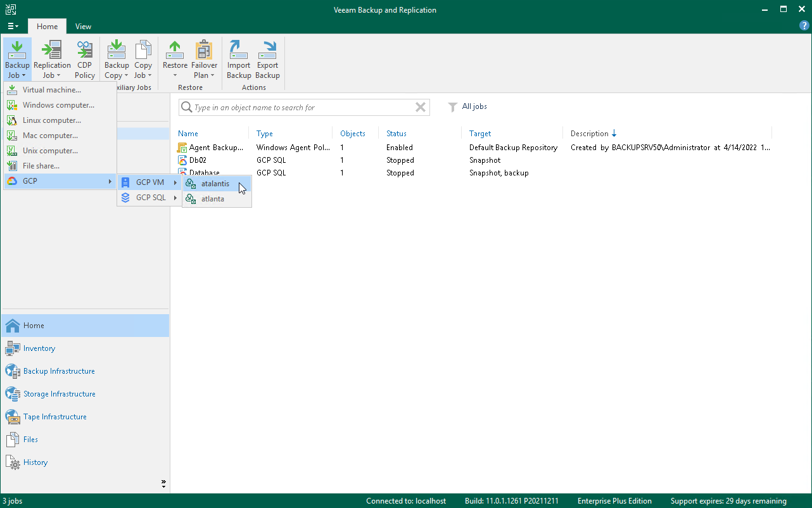Viewport: 812px width, 508px height.
Task: Sort by the Status column header
Action: click(x=396, y=134)
